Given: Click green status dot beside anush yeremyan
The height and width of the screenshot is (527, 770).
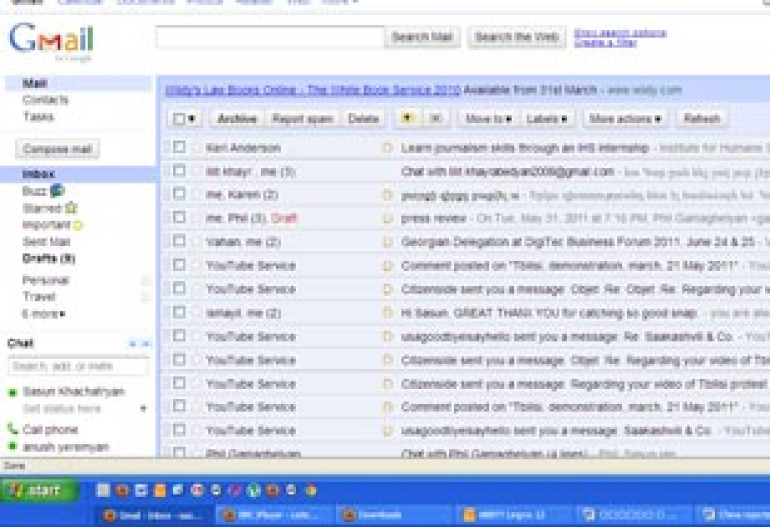Looking at the screenshot, I should (x=12, y=446).
